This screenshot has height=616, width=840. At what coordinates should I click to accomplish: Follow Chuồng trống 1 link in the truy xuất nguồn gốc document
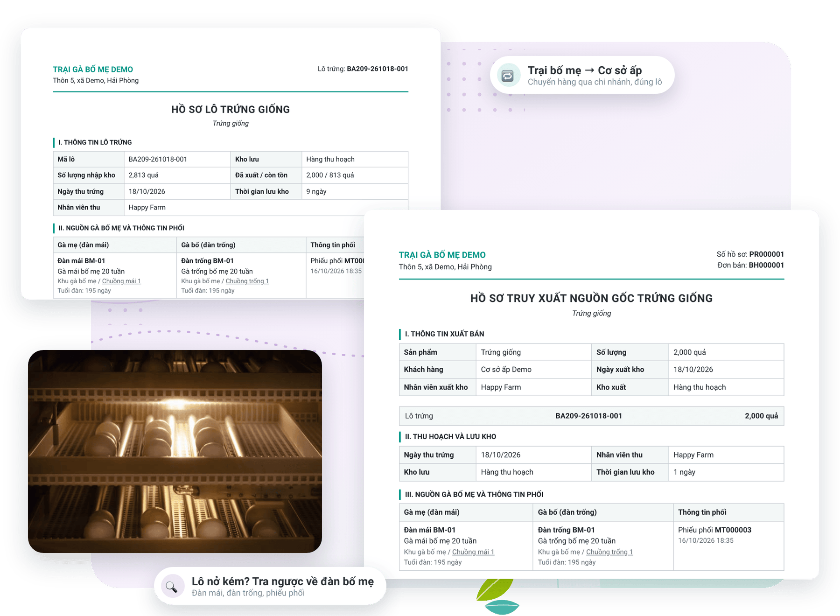pyautogui.click(x=609, y=552)
